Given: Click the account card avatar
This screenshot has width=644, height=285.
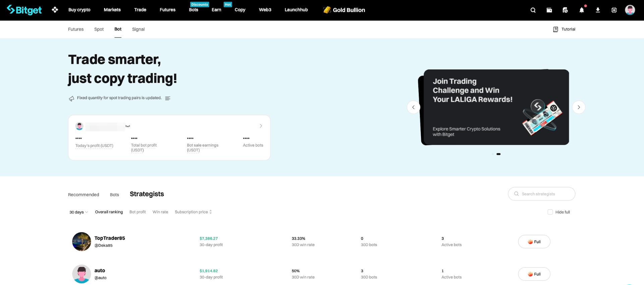Looking at the screenshot, I should 79,126.
